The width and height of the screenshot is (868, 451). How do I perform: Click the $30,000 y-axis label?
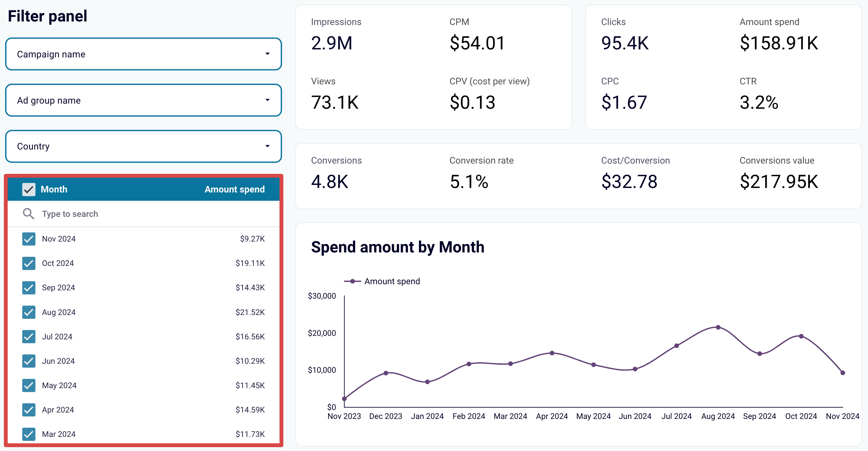pos(322,296)
